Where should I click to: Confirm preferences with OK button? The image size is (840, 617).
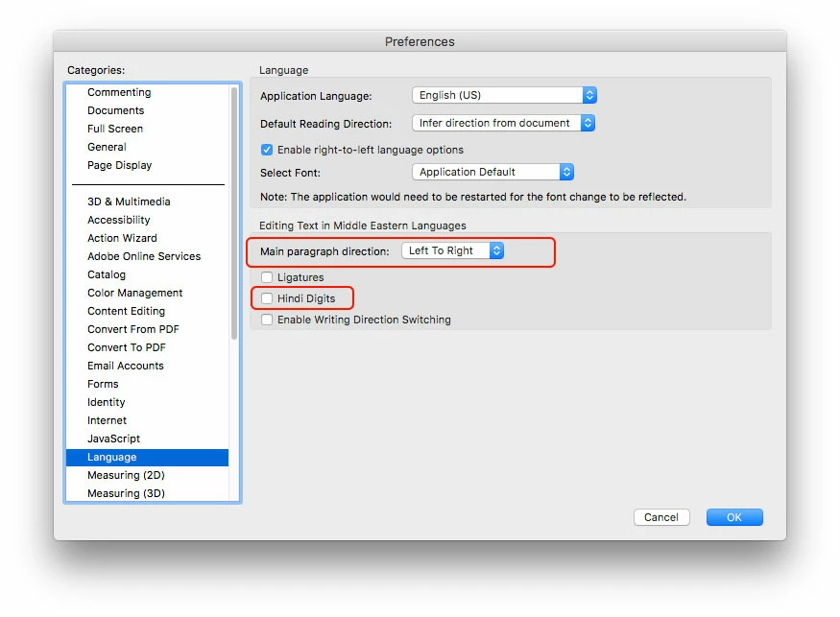click(x=734, y=517)
